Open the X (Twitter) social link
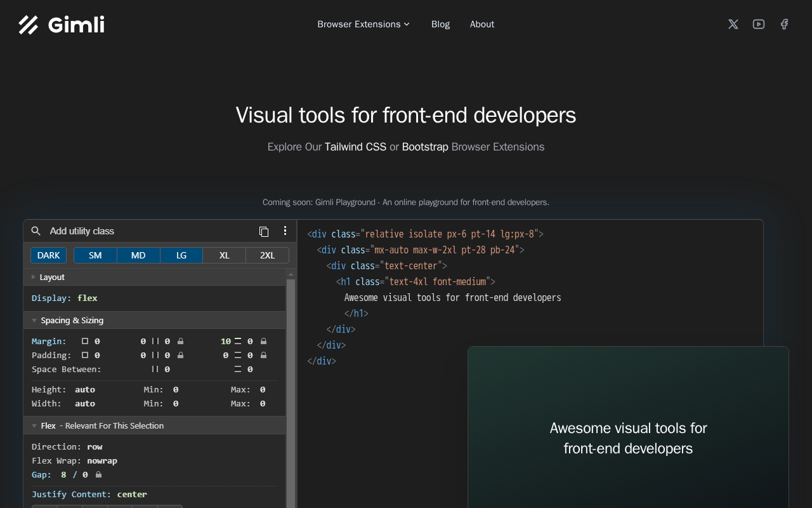Screen dimensions: 812x508 [733, 24]
